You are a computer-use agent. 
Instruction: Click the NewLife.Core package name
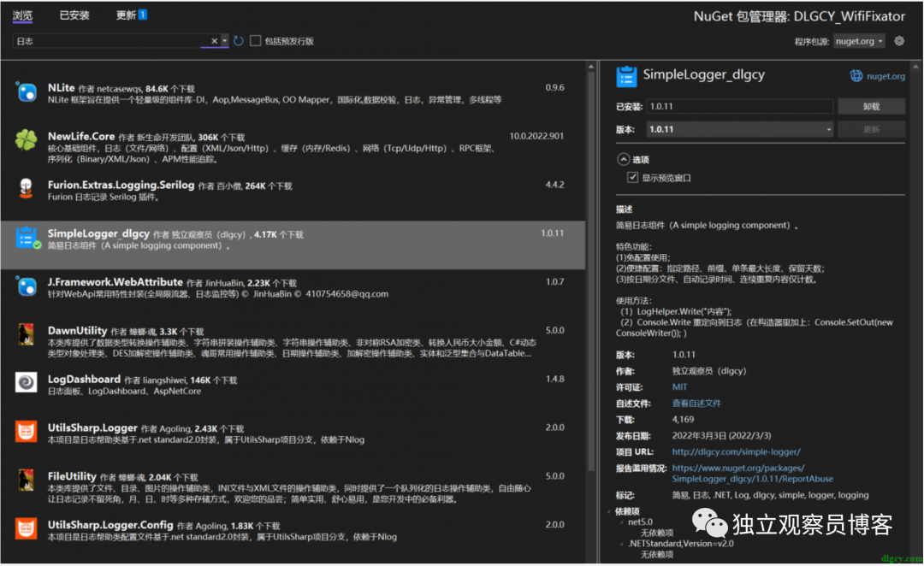pos(81,136)
